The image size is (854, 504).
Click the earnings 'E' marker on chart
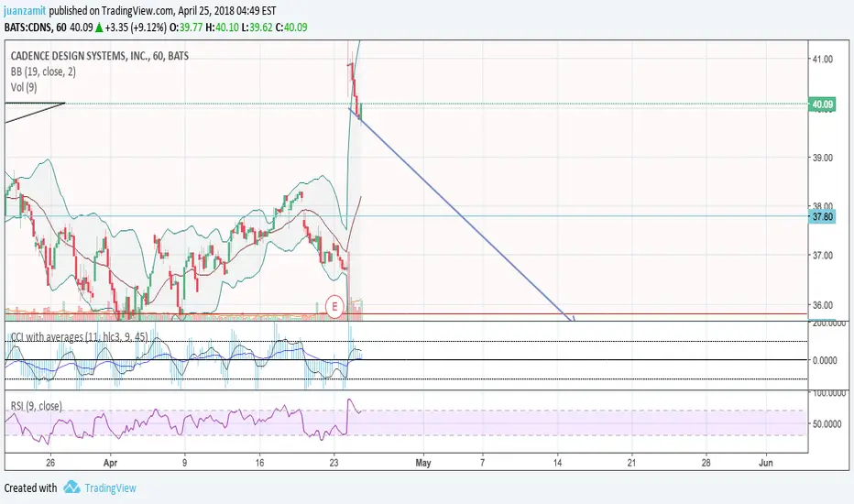[x=334, y=306]
